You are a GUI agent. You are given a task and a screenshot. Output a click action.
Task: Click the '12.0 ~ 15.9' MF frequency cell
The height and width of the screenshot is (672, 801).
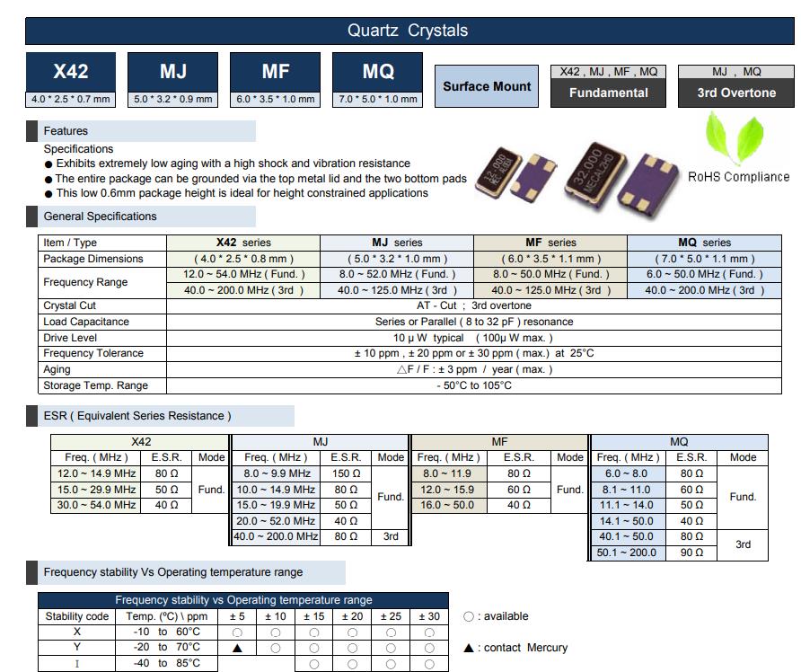coord(447,490)
